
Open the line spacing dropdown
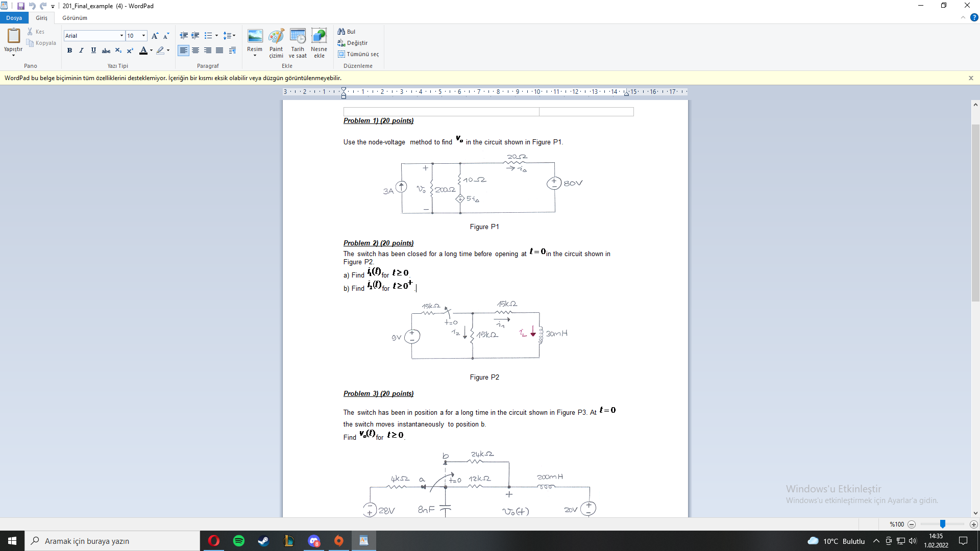[x=229, y=36]
